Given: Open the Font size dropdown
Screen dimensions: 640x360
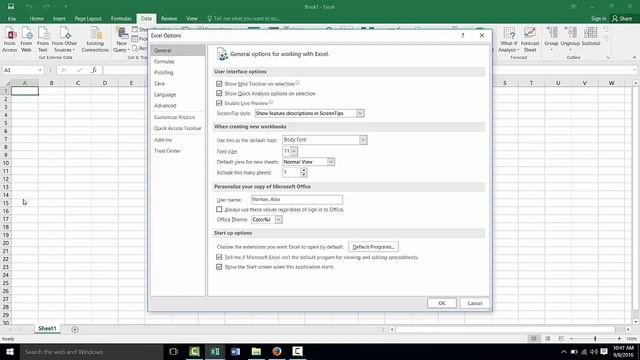Looking at the screenshot, I should coord(294,151).
